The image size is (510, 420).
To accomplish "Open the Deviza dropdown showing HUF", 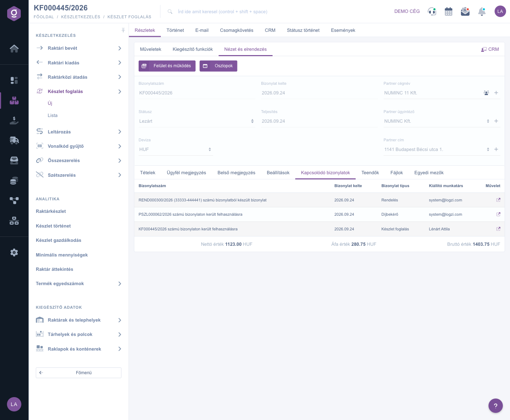I will click(x=175, y=150).
